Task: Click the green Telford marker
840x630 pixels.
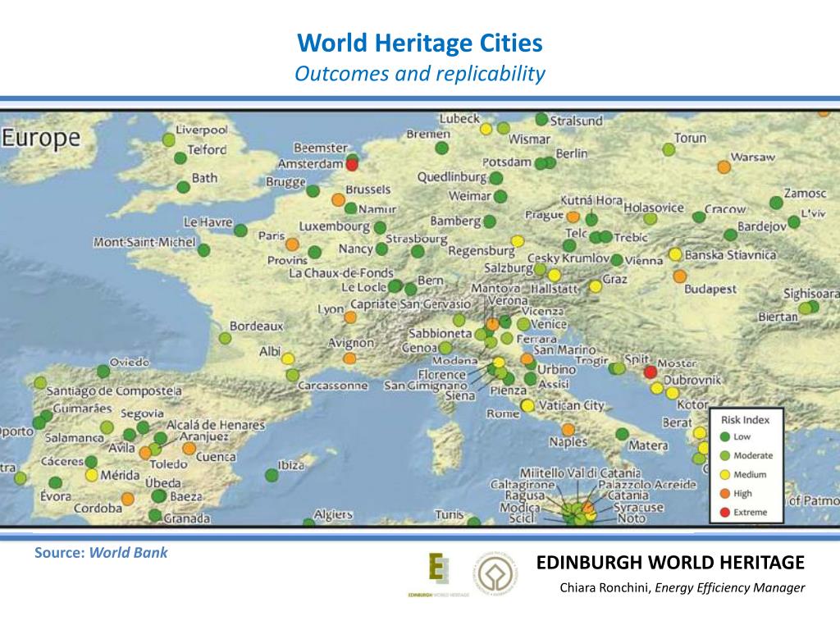Action: pos(180,158)
